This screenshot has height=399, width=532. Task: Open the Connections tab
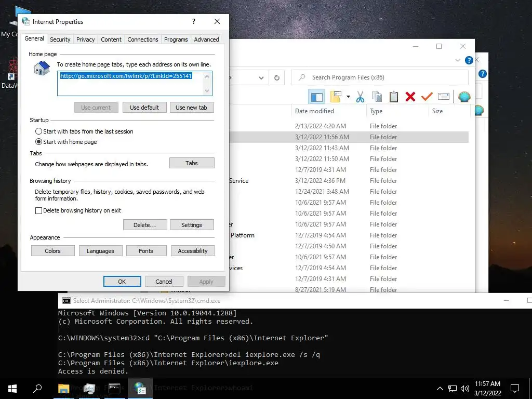(x=142, y=39)
